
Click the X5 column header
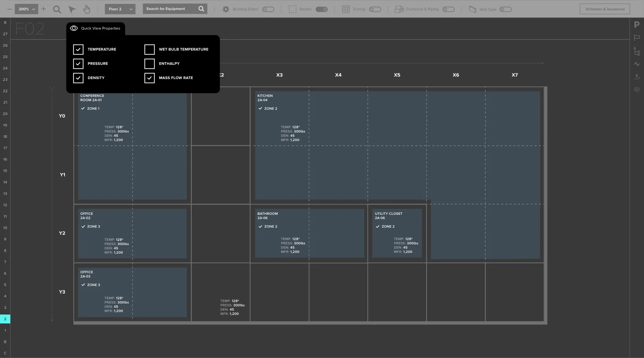tap(397, 75)
